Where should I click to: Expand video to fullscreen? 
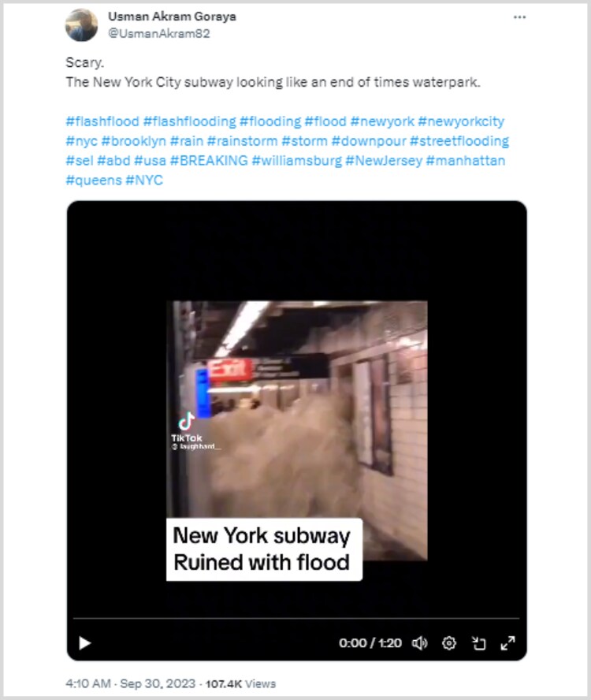508,643
